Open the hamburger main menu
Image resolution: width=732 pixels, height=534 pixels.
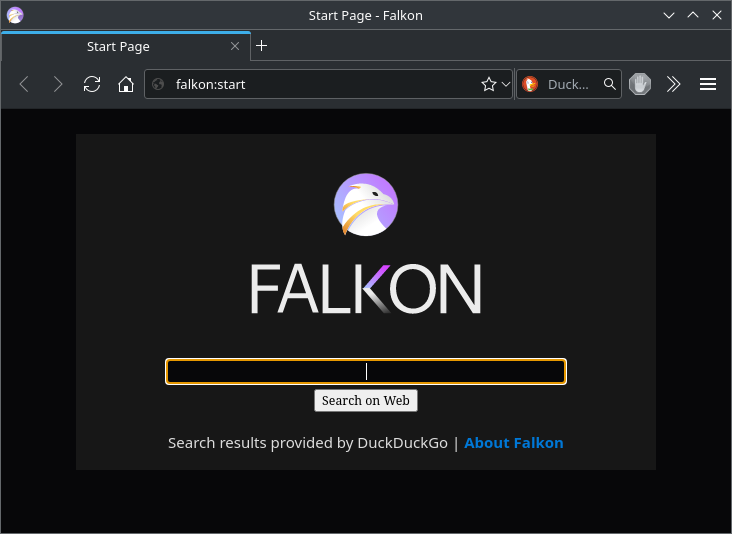[708, 84]
